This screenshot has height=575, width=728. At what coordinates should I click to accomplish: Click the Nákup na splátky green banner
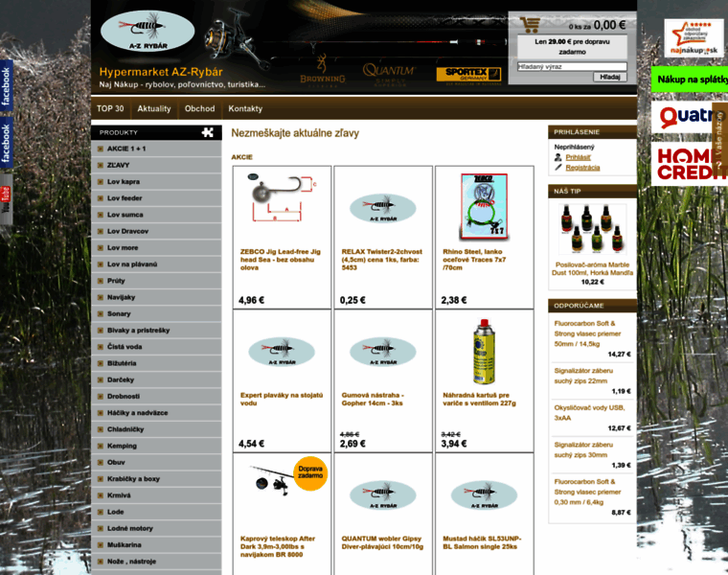(690, 80)
